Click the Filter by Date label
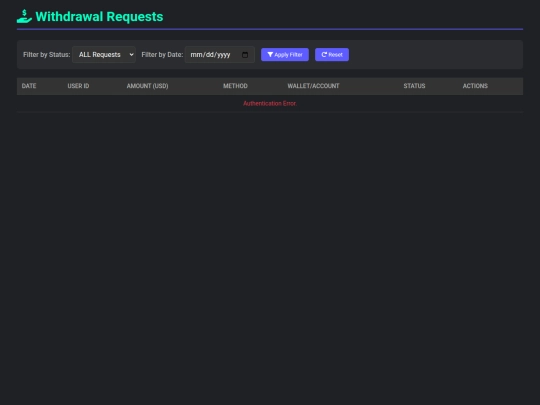Image resolution: width=540 pixels, height=405 pixels. pyautogui.click(x=162, y=55)
